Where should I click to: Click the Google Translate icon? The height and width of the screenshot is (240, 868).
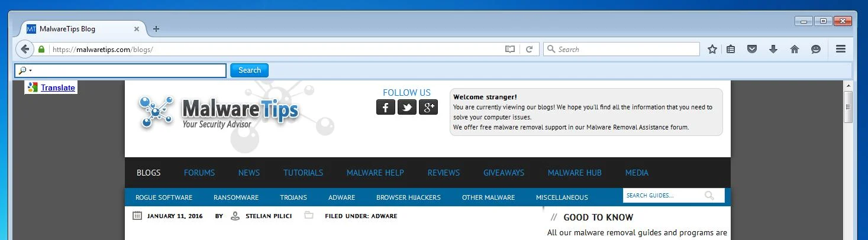click(x=33, y=87)
